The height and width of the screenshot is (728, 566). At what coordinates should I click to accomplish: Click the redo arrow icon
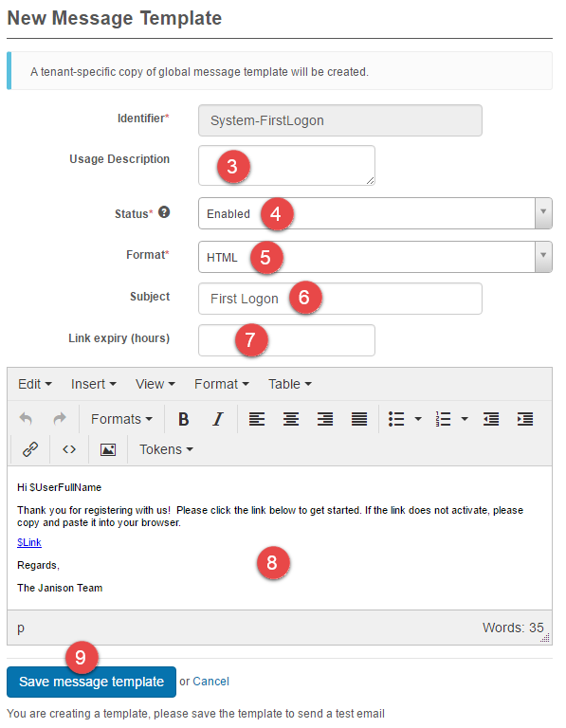pos(60,419)
